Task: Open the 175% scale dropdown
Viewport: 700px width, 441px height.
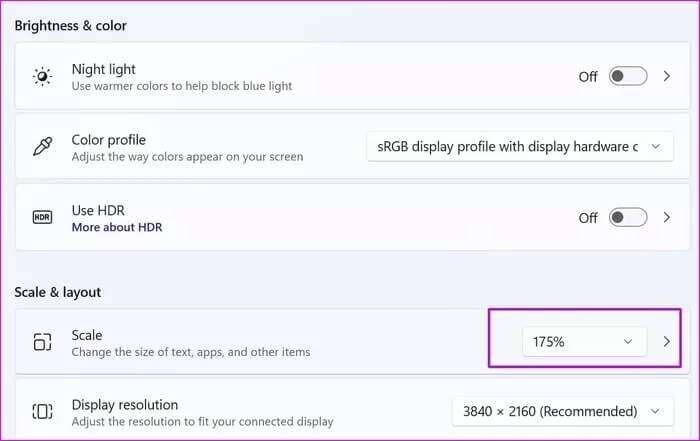Action: (x=584, y=342)
